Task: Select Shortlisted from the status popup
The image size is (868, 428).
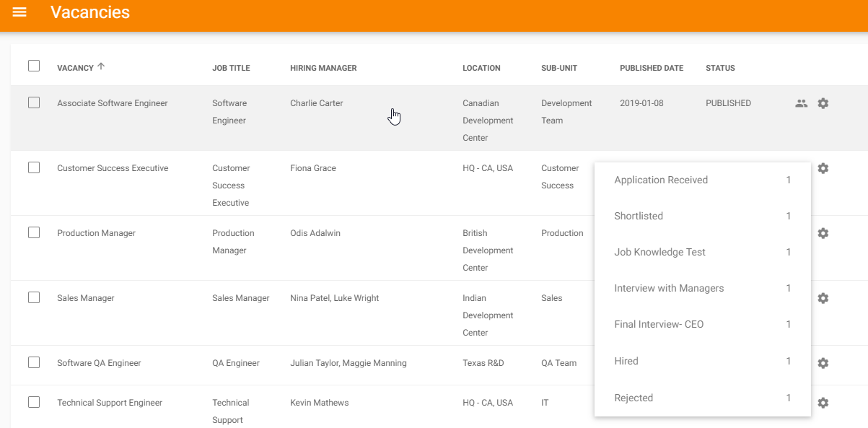Action: pos(639,215)
